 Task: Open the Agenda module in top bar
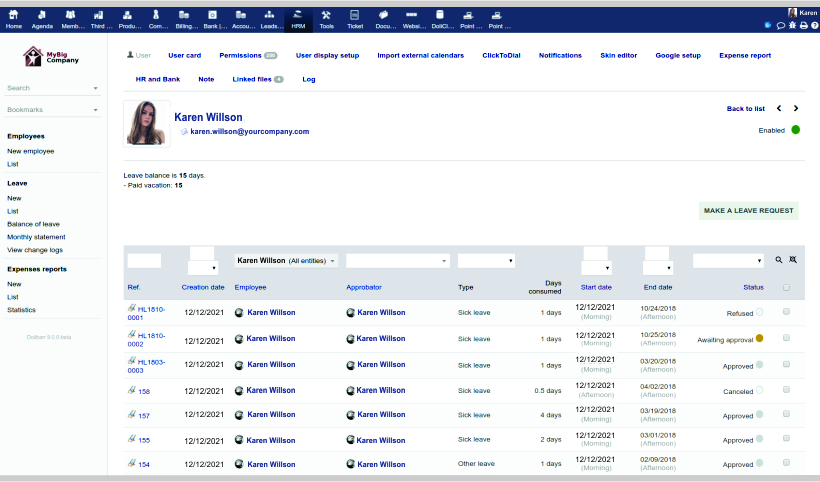pos(42,18)
